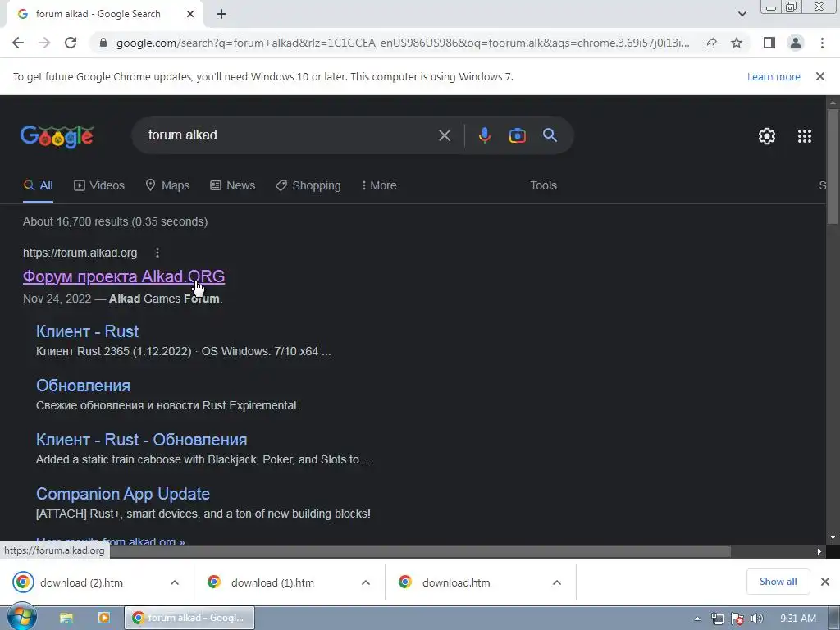This screenshot has height=630, width=840.
Task: View site info via the padlock icon
Action: [x=103, y=43]
